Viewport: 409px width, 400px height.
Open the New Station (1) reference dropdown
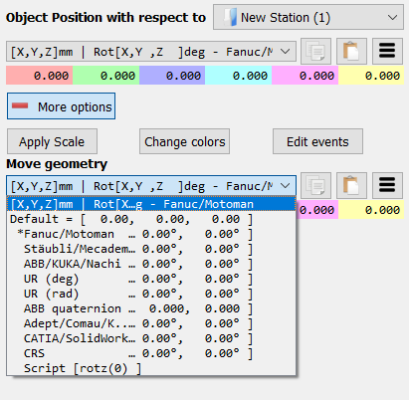308,17
